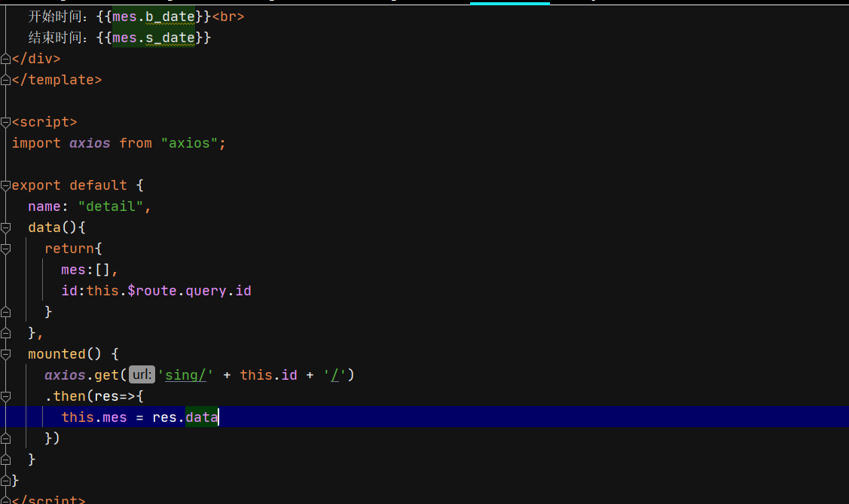Screen dimensions: 849x504
Task: Toggle fold end marker on the }, line
Action: coord(5,333)
